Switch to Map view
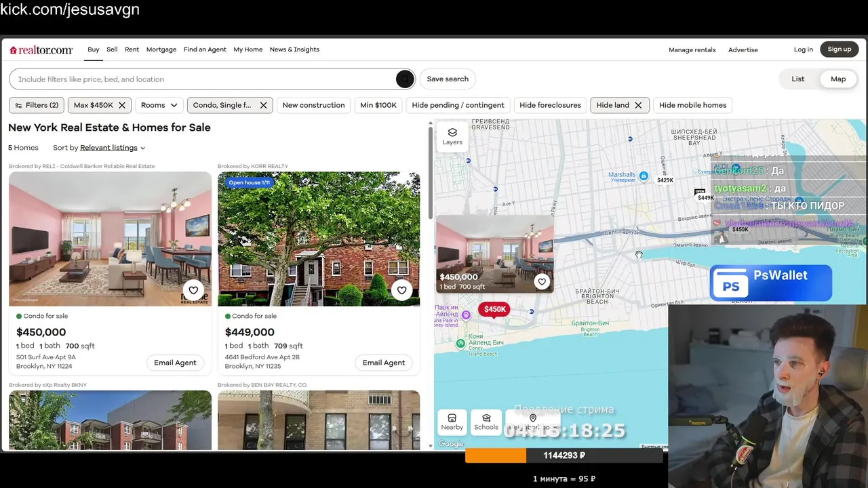Screen dimensions: 868x488 point(838,79)
